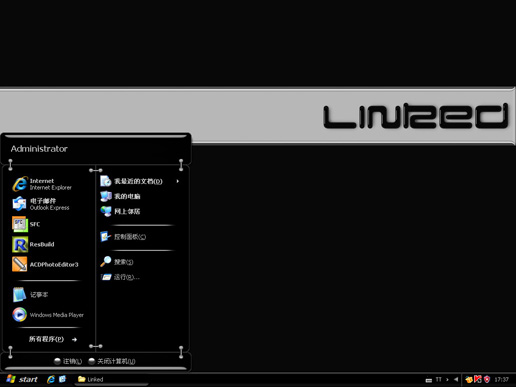
Task: Click the red shield tray icon
Action: (487, 379)
